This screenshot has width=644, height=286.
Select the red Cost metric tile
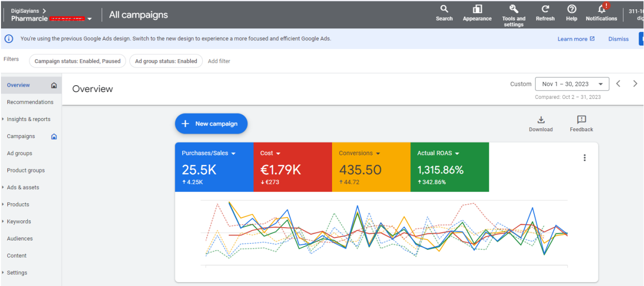point(292,167)
